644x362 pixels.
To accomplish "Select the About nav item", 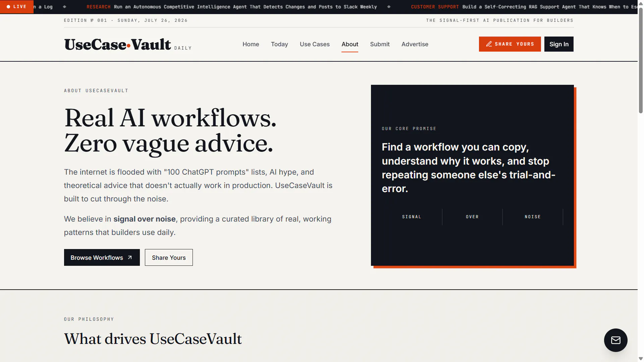I will point(350,44).
